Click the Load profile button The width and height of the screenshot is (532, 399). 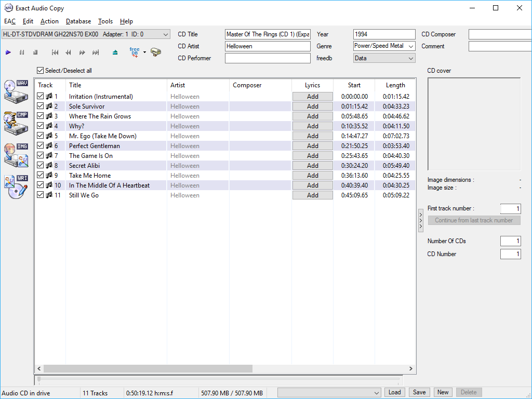click(395, 392)
